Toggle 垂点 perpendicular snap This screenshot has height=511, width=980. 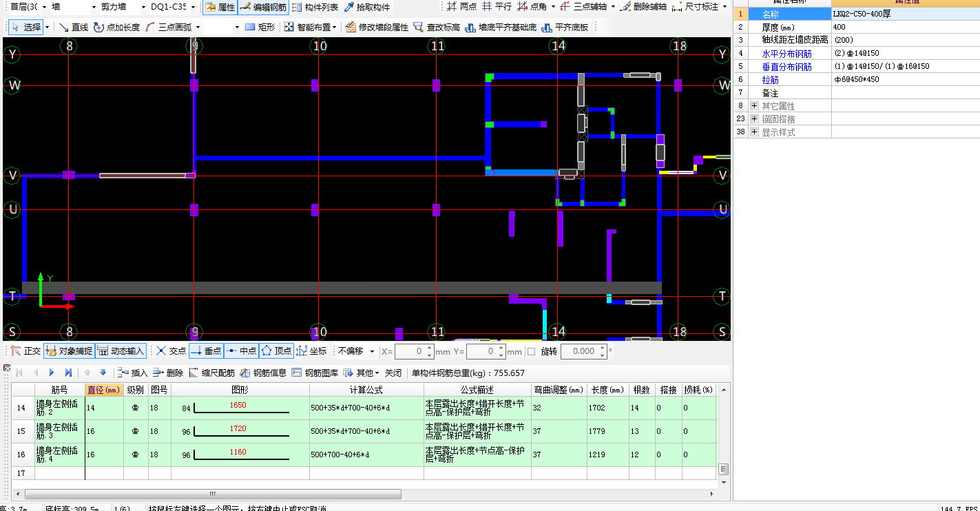click(206, 351)
